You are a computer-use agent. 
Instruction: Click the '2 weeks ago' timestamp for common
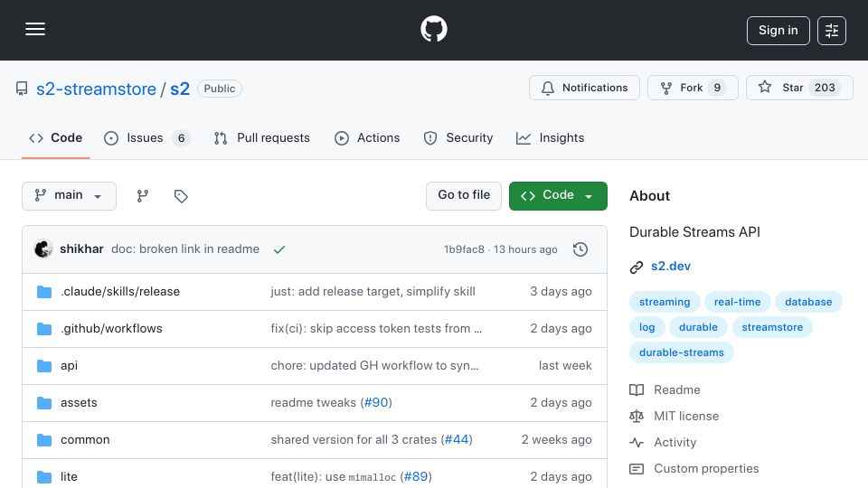click(556, 440)
